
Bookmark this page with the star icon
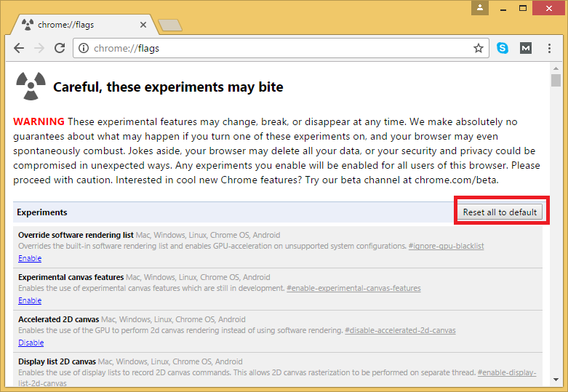(x=478, y=49)
